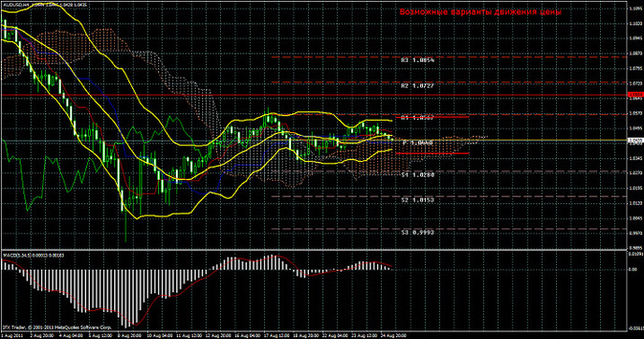Viewport: 644px width, 339px height.
Task: Click the S1 1.0280 support label
Action: point(417,175)
